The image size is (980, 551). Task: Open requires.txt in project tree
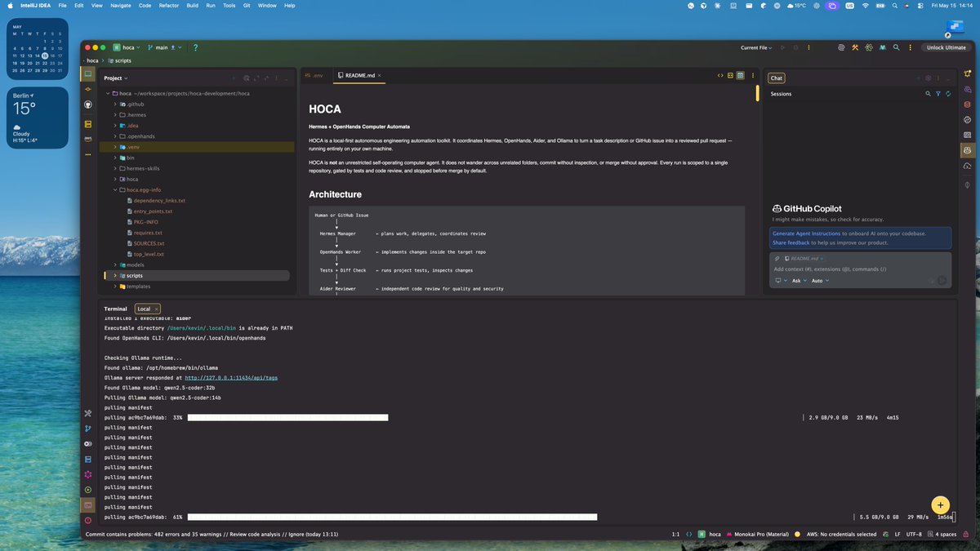click(x=148, y=233)
